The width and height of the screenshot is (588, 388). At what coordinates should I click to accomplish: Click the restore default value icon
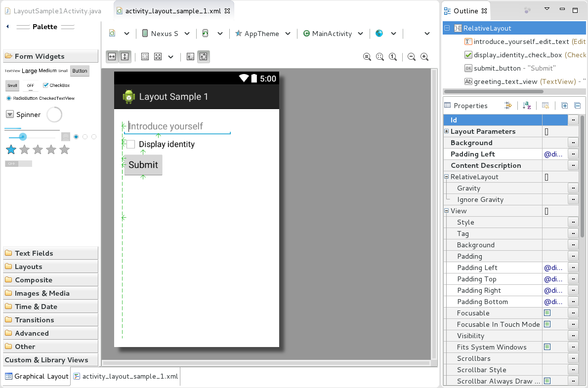pyautogui.click(x=546, y=106)
